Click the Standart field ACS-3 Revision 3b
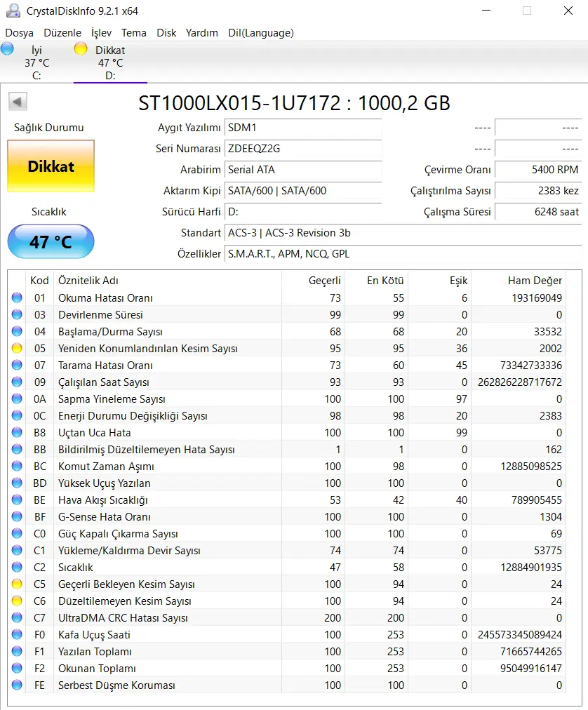This screenshot has height=710, width=588. pos(403,233)
